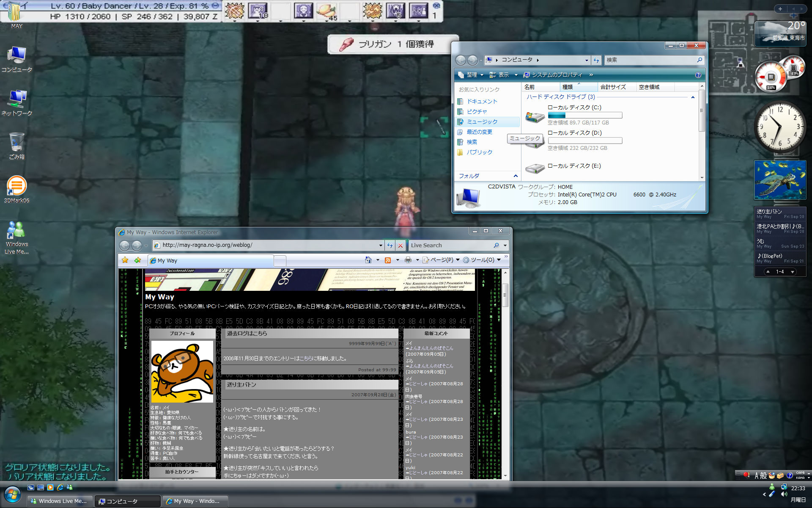Click the Home icon in IE toolbar

click(x=368, y=260)
